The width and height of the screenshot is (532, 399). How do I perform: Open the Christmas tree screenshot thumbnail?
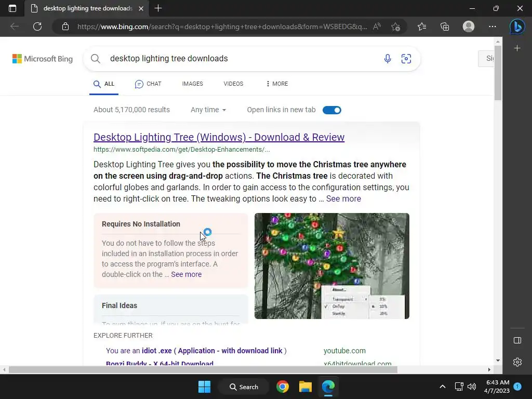332,266
